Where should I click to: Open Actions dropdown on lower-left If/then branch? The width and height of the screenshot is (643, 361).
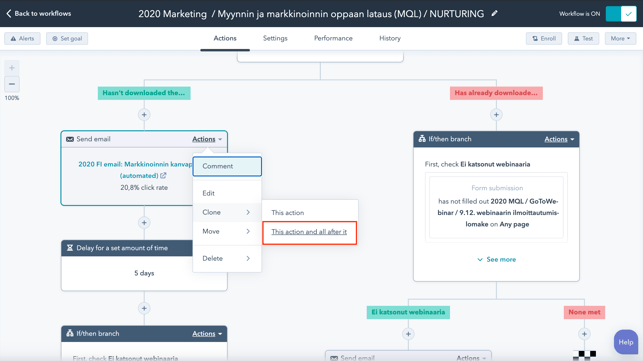pos(207,334)
